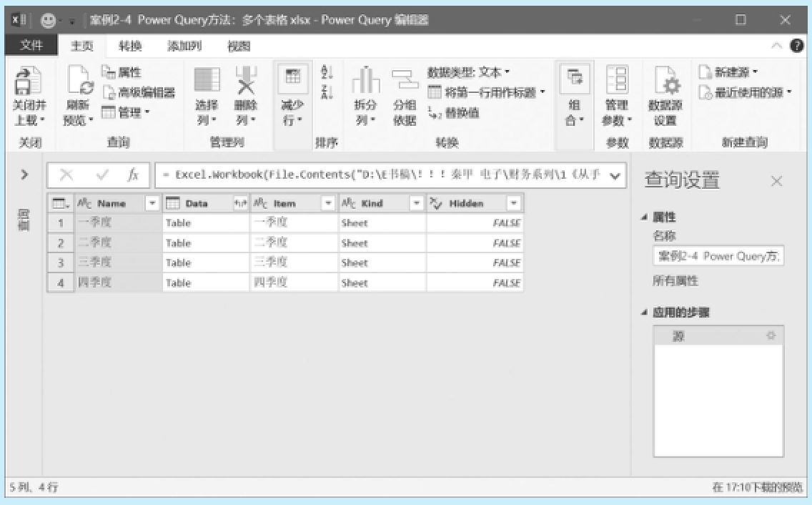This screenshot has width=812, height=505.
Task: Click 将第一行用作标题 button
Action: [x=486, y=92]
